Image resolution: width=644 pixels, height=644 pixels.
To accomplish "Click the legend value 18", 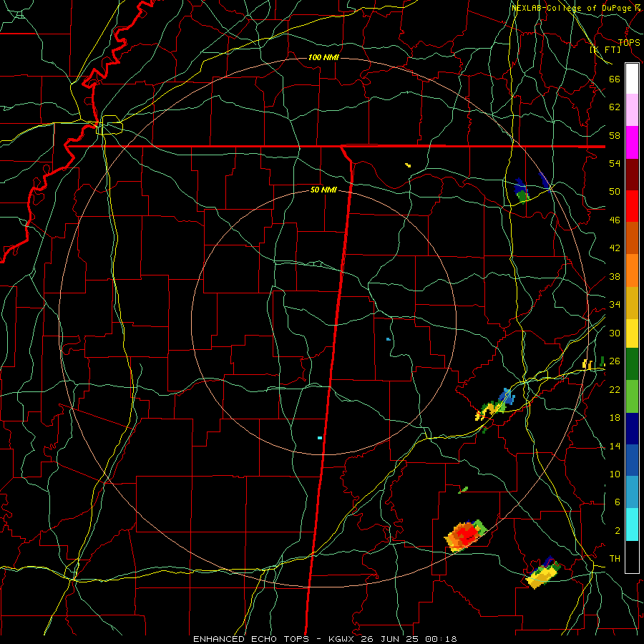I will point(615,418).
